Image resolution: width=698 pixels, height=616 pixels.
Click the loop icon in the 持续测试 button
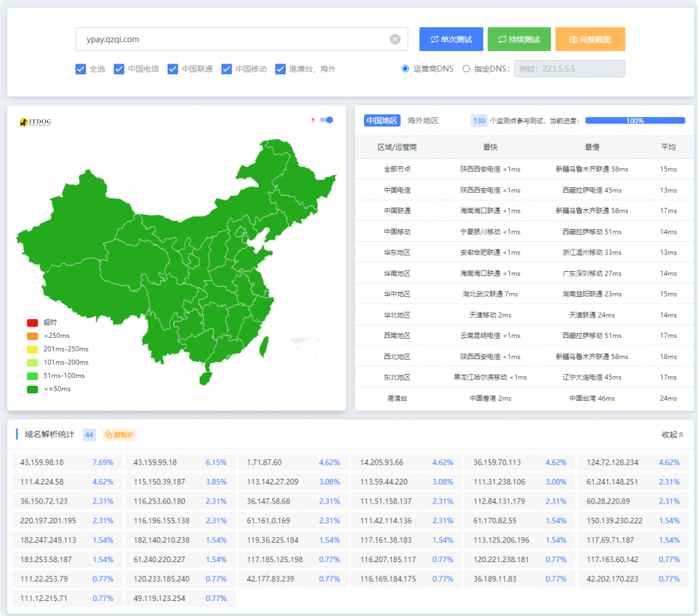tap(502, 40)
